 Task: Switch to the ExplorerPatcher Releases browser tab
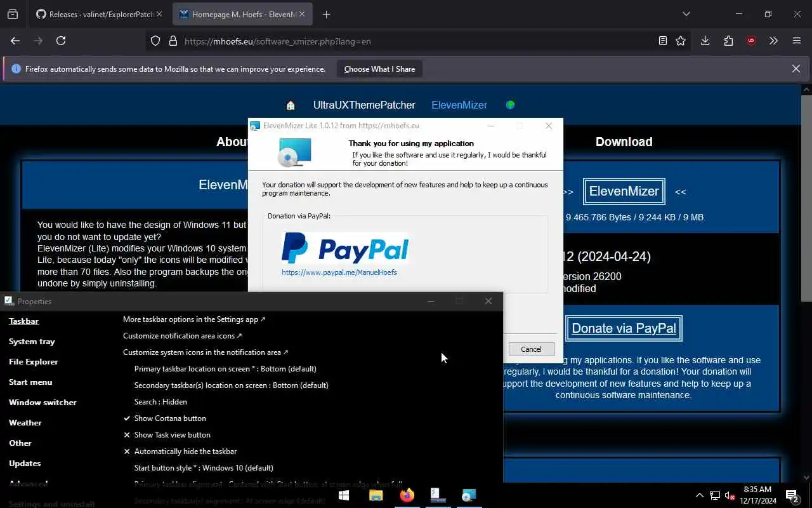click(x=99, y=14)
